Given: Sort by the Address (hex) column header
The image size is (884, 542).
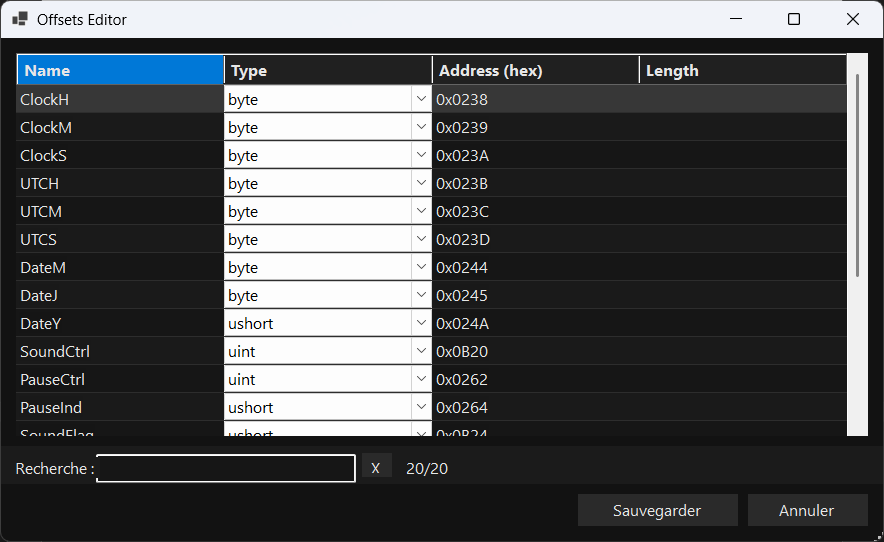Looking at the screenshot, I should 535,71.
